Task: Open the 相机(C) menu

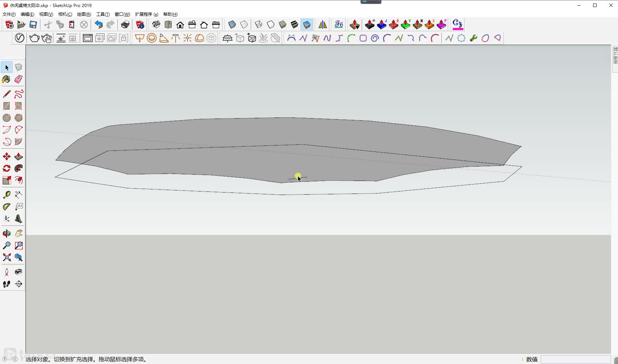Action: [65, 14]
